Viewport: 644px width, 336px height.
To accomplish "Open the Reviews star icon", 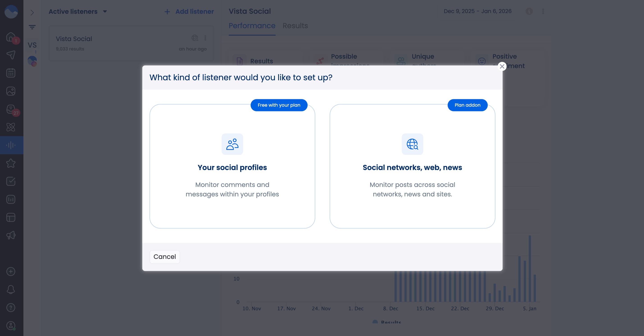I will click(x=11, y=163).
